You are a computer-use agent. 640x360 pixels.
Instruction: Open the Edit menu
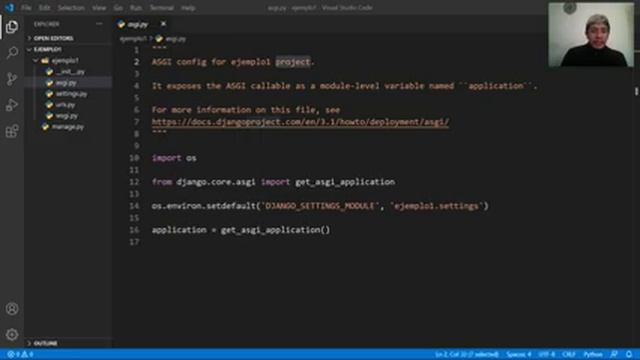click(44, 8)
